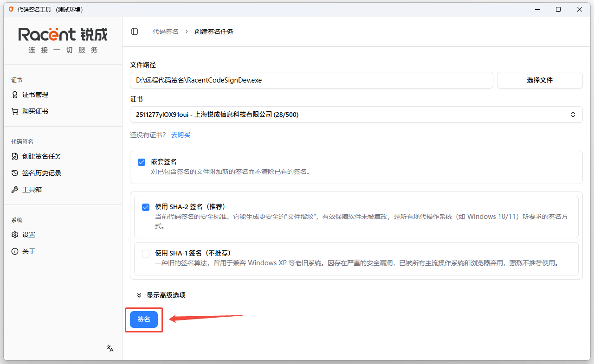Click the 关于 info icon

pos(14,251)
